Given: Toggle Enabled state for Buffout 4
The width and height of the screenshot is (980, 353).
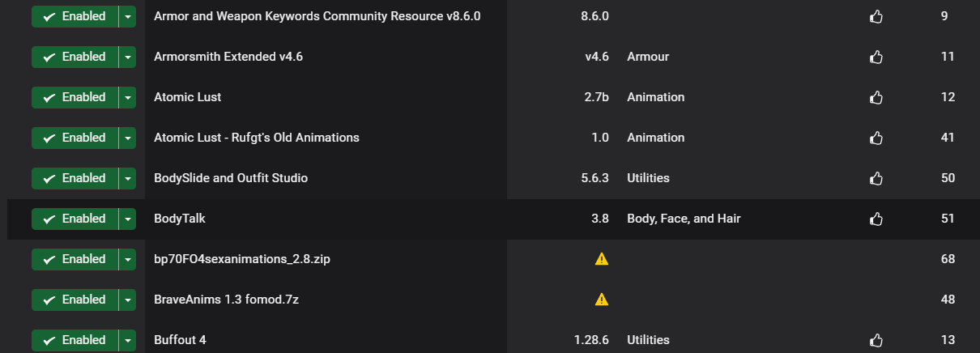Looking at the screenshot, I should click(x=75, y=340).
